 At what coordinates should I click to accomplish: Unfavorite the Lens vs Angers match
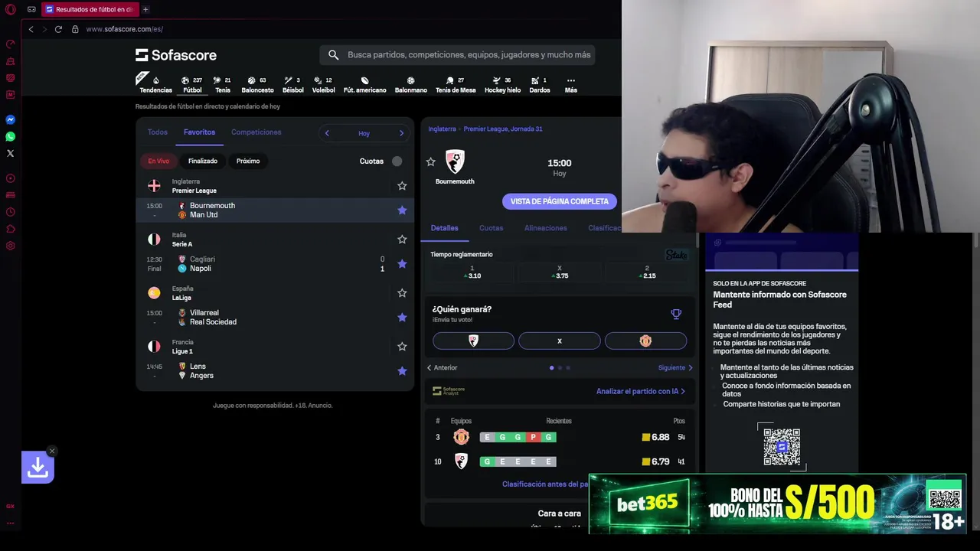click(x=402, y=371)
